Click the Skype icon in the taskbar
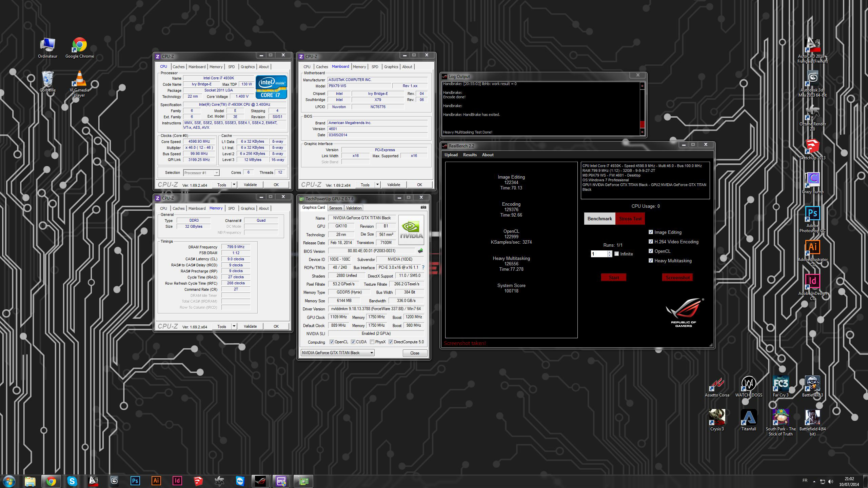Viewport: 868px width, 488px height. (x=72, y=481)
